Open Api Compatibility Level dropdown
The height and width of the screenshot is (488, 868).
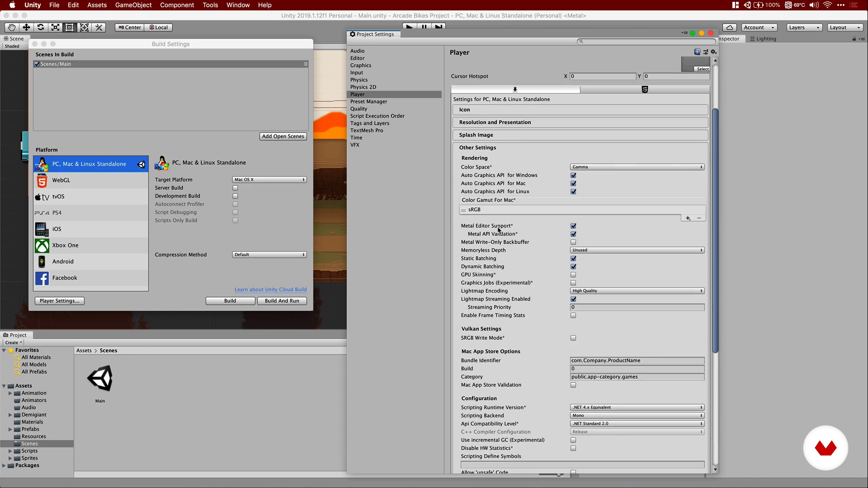(x=637, y=424)
